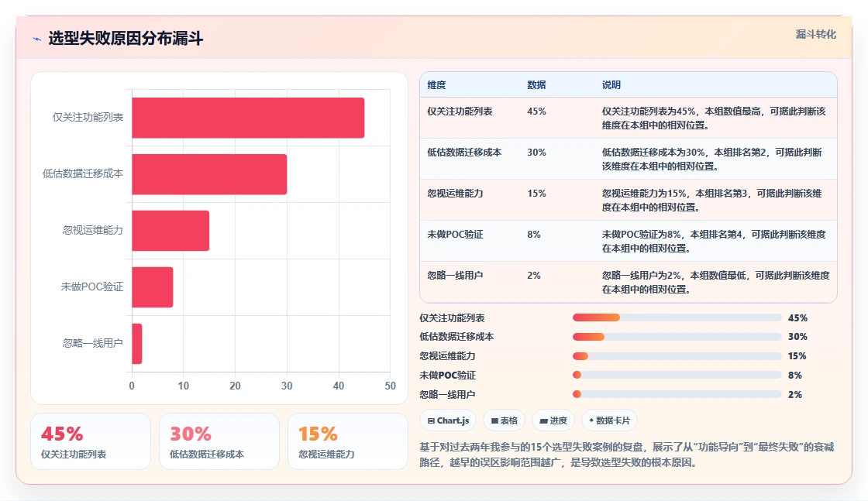This screenshot has height=501, width=868.
Task: Click the 30% progress bar for 低估数据迁移成本
Action: pos(677,337)
